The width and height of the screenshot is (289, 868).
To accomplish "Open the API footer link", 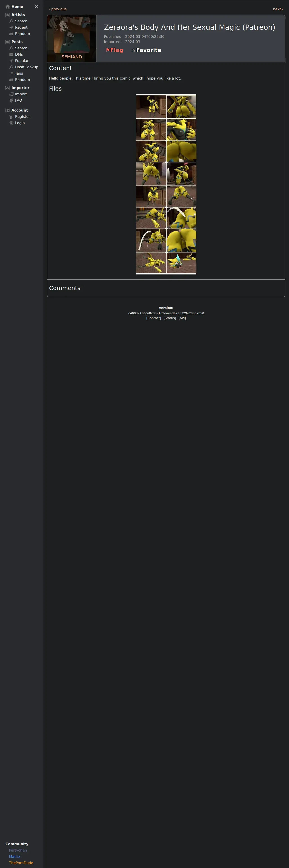I will point(182,318).
